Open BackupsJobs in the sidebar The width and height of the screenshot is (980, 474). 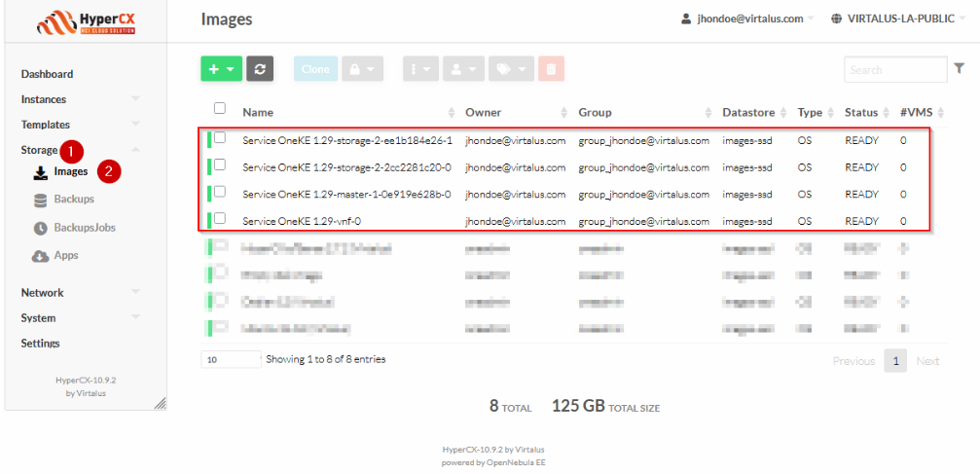pyautogui.click(x=84, y=228)
